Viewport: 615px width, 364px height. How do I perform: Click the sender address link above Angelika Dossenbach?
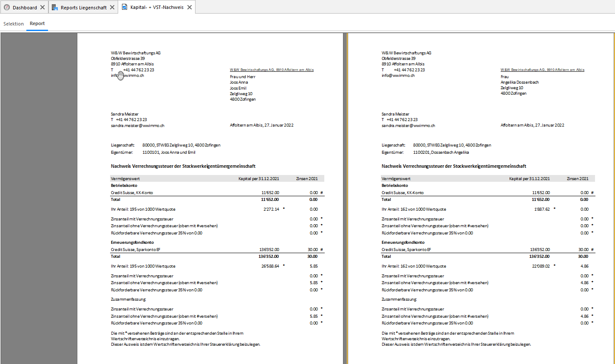click(x=542, y=70)
